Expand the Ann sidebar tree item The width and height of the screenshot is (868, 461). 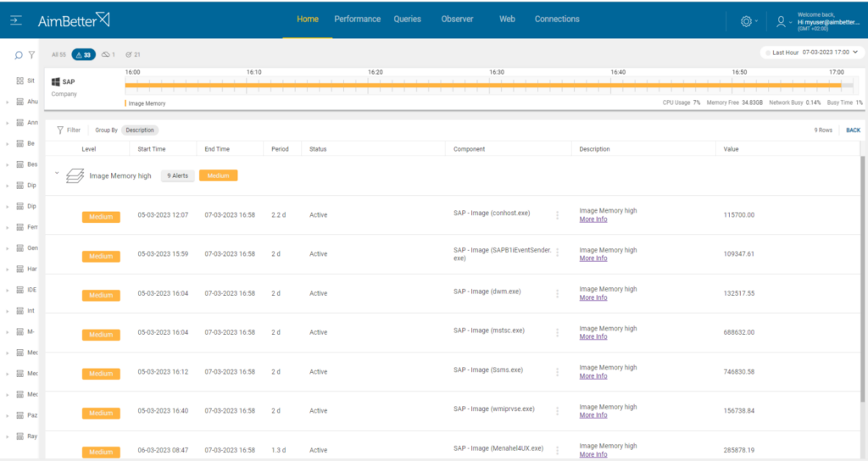(7, 123)
